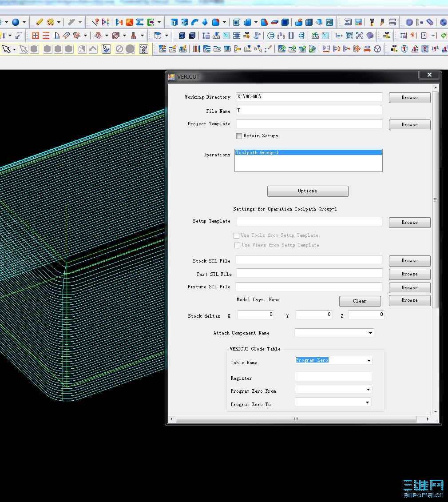The image size is (448, 502).
Task: Click the green bracket export arrow icon
Action: (x=151, y=22)
